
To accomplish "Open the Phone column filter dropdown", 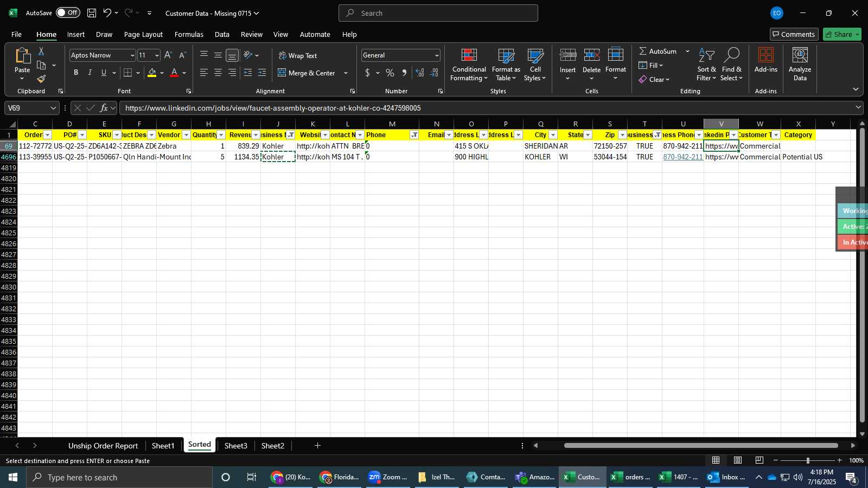I will point(414,135).
